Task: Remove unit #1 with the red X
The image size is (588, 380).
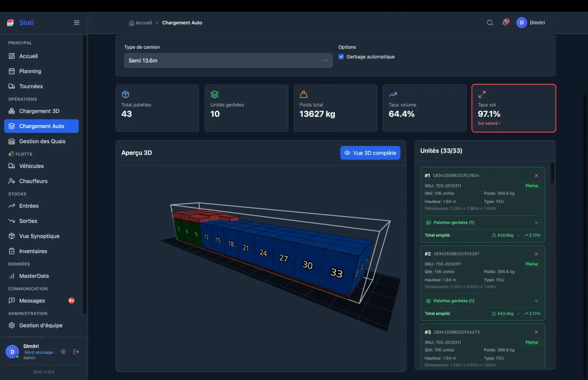Action: (536, 176)
